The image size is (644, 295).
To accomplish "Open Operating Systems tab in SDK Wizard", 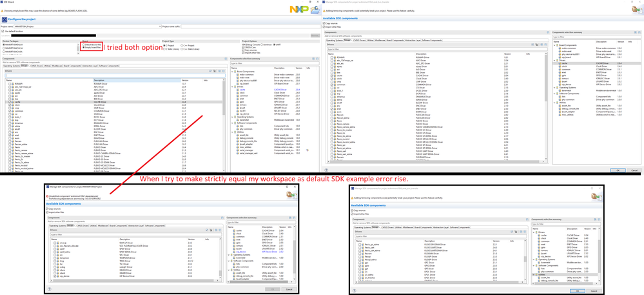I will point(12,66).
